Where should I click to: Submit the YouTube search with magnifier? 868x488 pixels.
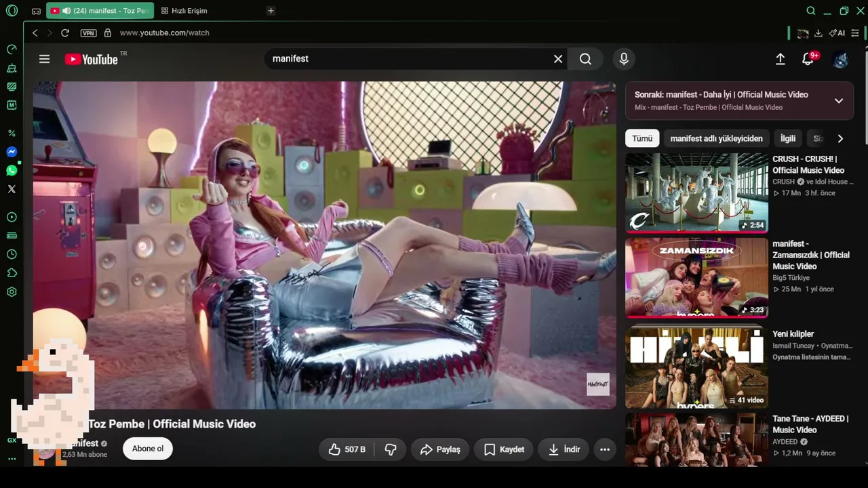coord(585,59)
